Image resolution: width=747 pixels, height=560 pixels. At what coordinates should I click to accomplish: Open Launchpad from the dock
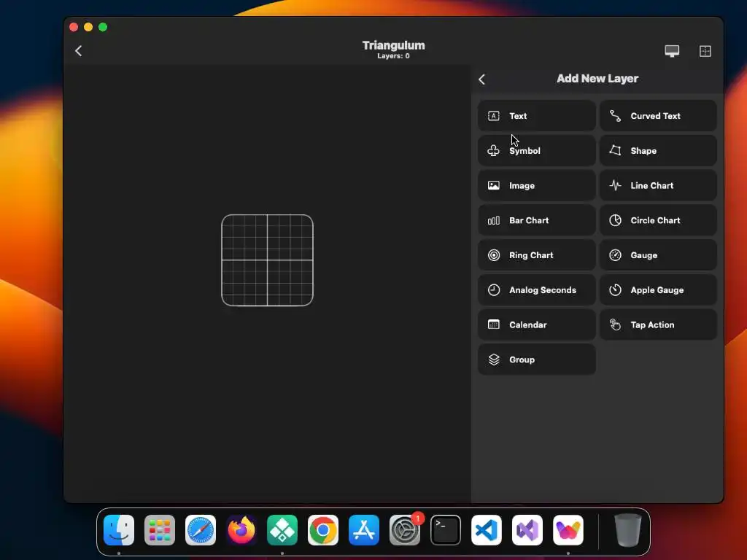tap(160, 529)
